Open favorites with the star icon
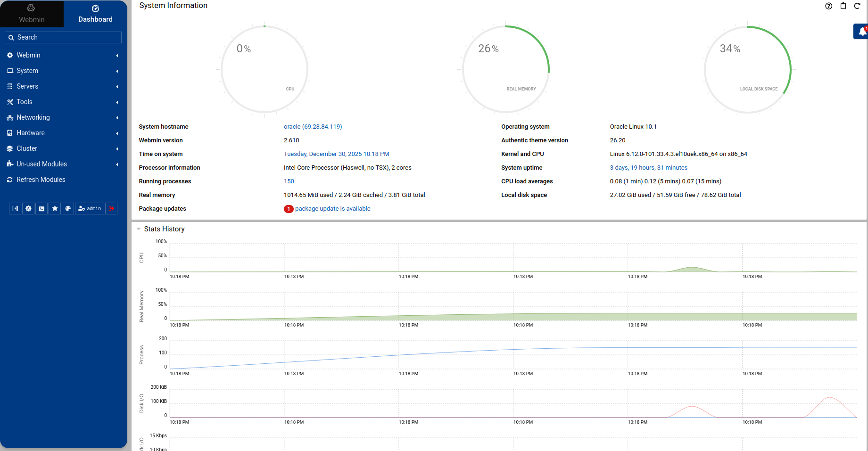Image resolution: width=868 pixels, height=451 pixels. [55, 208]
